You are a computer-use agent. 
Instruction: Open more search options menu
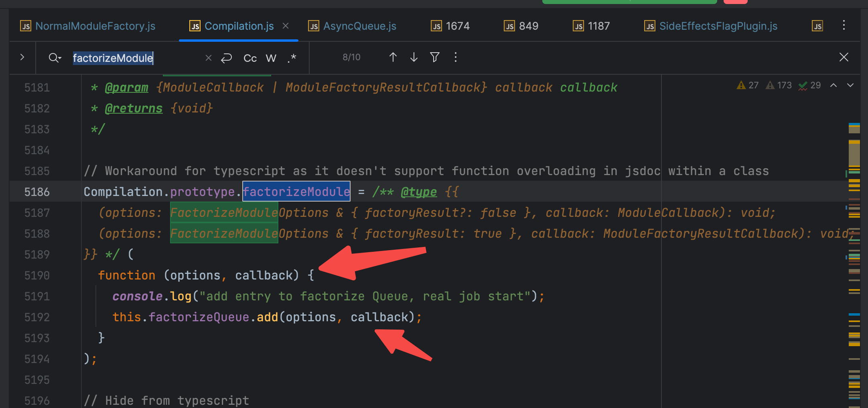[x=455, y=57]
